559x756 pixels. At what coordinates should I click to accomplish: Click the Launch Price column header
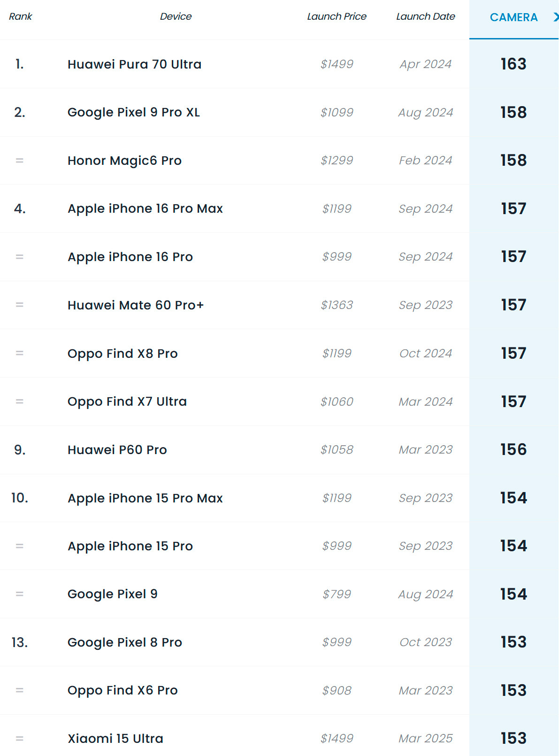337,16
